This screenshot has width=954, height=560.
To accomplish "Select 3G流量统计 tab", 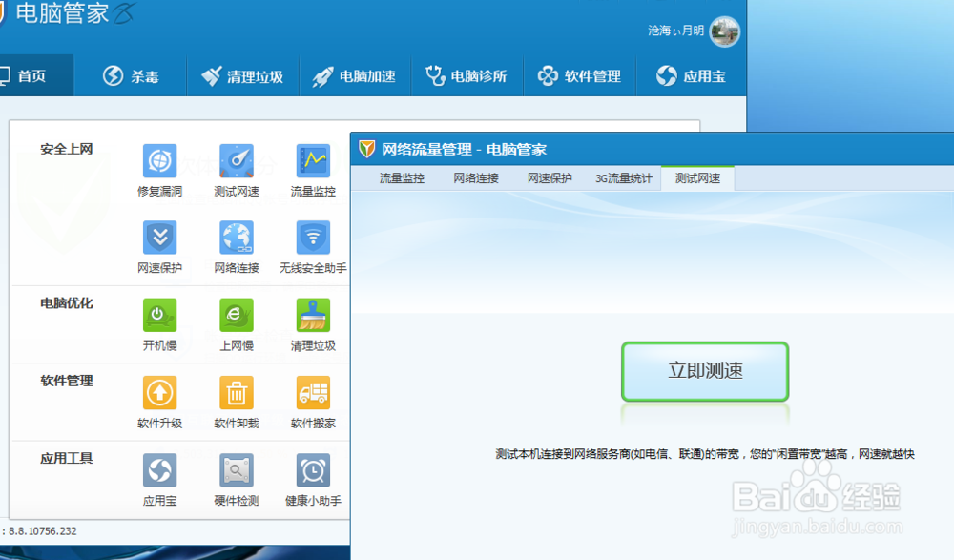I will tap(624, 178).
